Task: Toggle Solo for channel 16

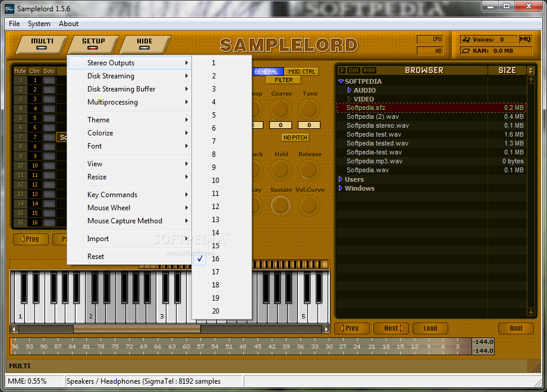Action: pos(49,223)
